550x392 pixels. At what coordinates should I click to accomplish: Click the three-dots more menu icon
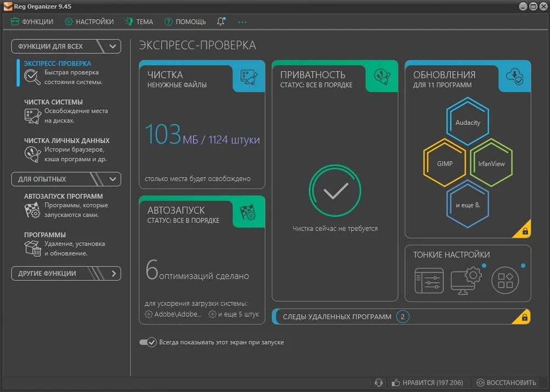pyautogui.click(x=243, y=22)
